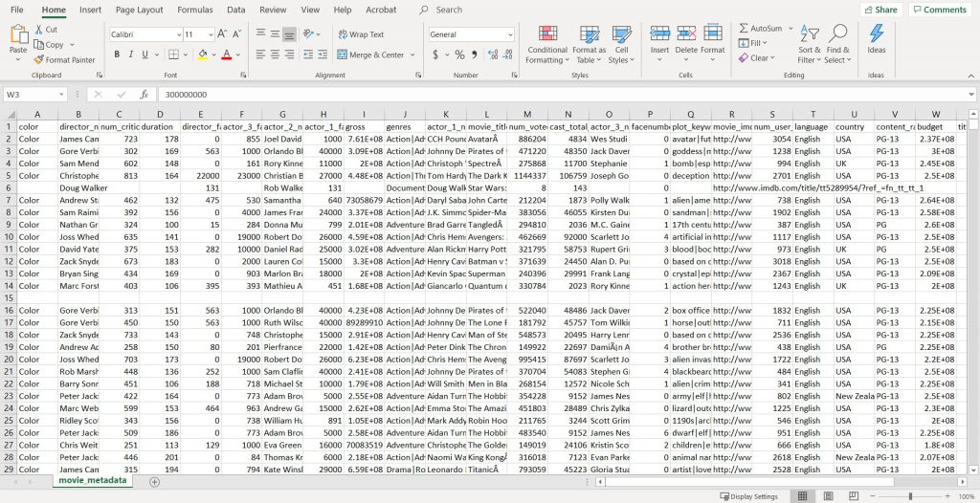Viewport: 980px width, 503px height.
Task: Open the Orientation text angle tool
Action: tap(309, 34)
